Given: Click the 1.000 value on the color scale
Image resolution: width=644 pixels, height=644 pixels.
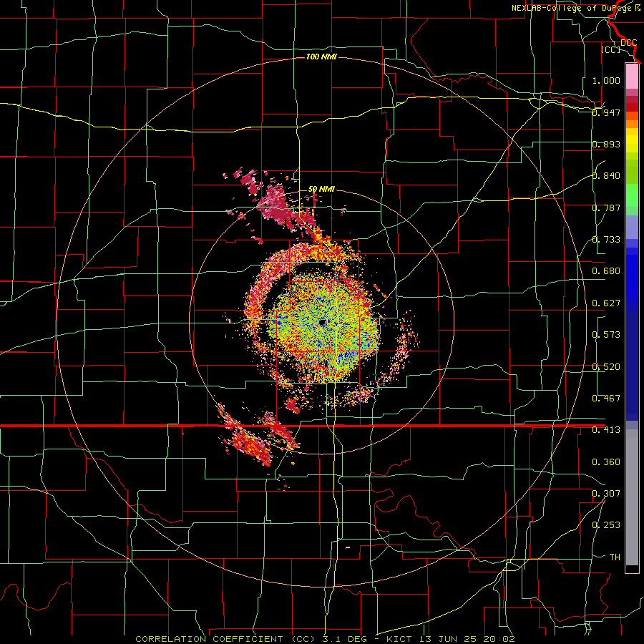Looking at the screenshot, I should 606,80.
